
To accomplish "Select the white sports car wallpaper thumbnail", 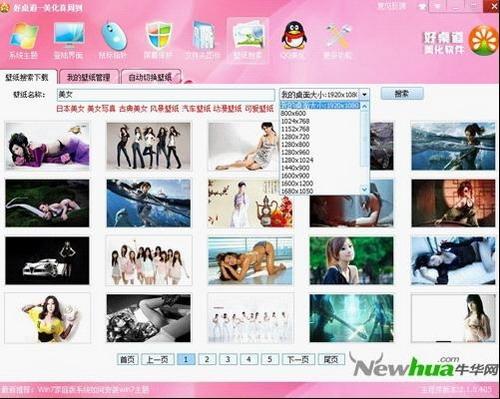I will pyautogui.click(x=47, y=261).
